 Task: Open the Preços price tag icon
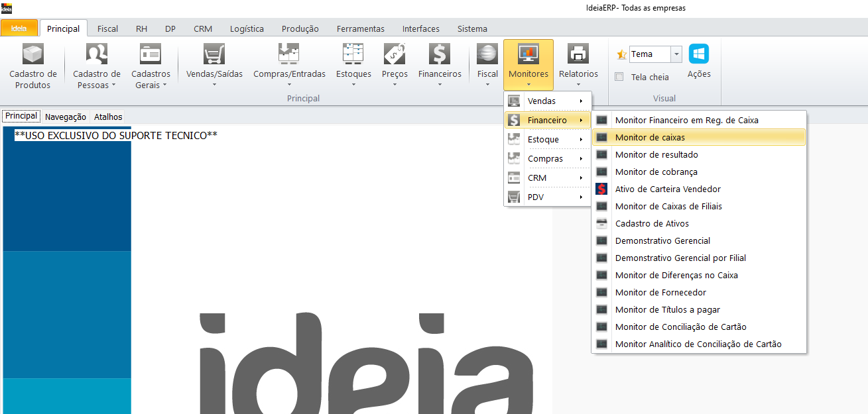(395, 54)
